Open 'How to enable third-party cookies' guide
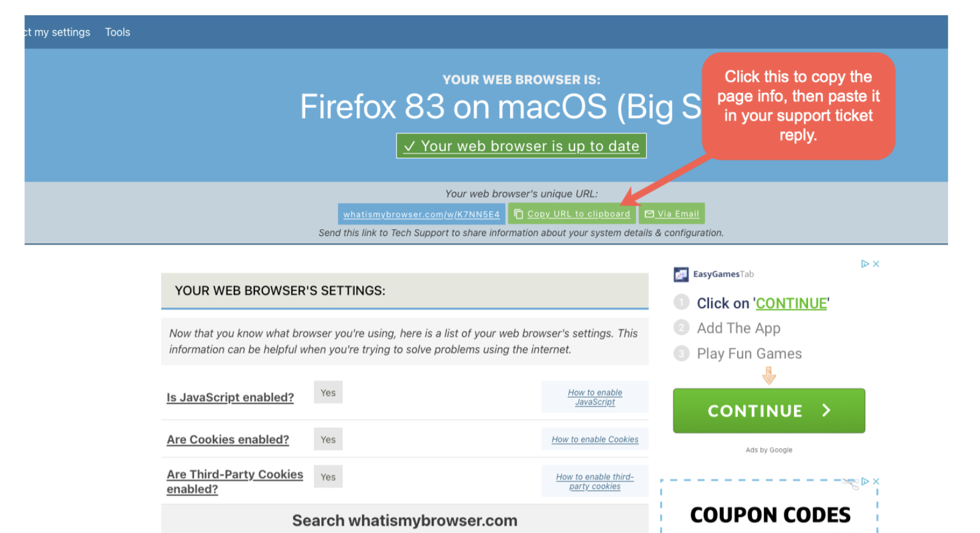The width and height of the screenshot is (980, 533). [x=595, y=482]
